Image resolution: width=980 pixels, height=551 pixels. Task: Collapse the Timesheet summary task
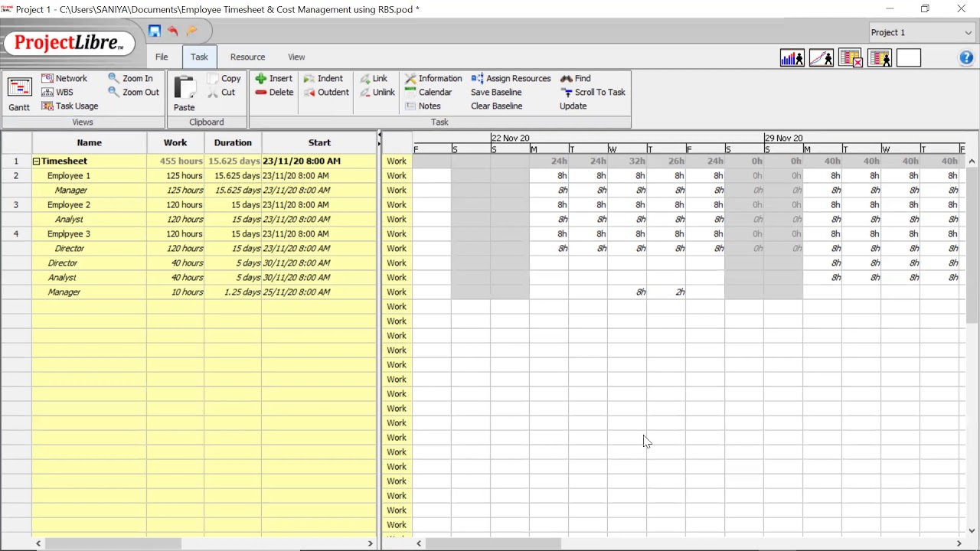coord(36,161)
